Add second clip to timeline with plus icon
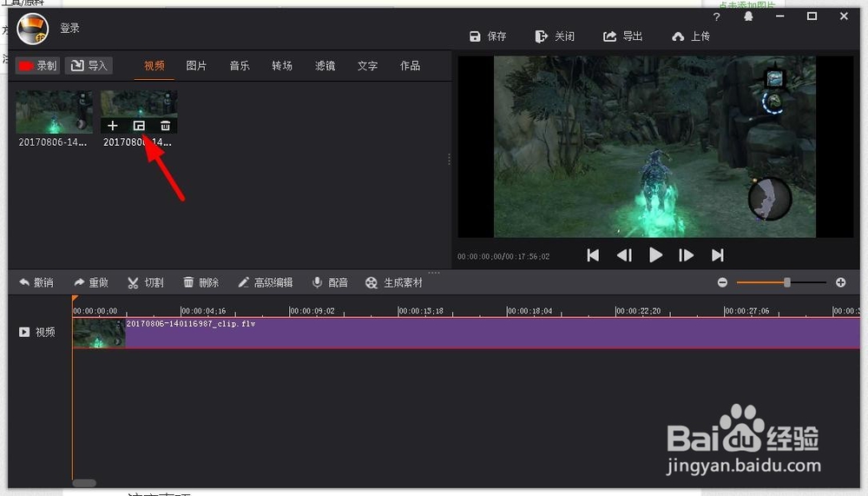 (112, 126)
